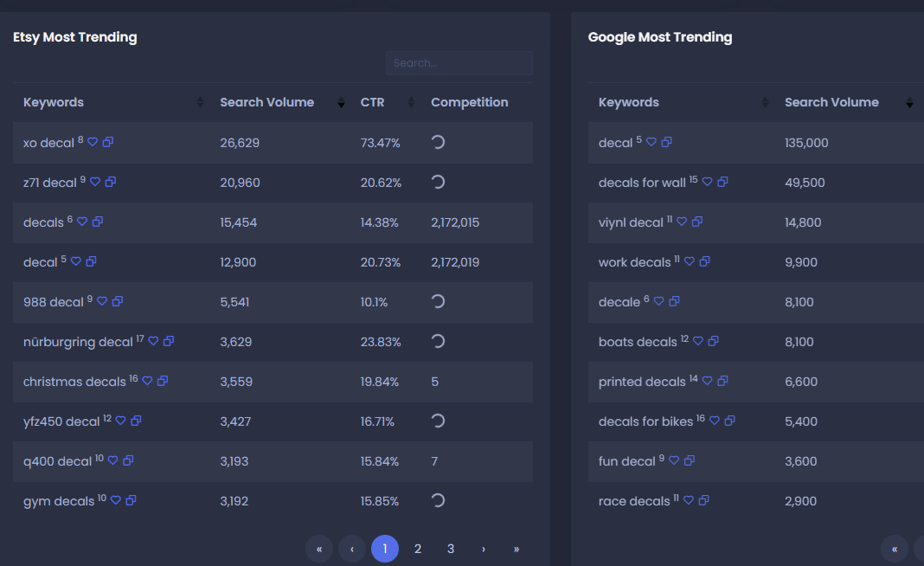The height and width of the screenshot is (566, 924).
Task: Copy the 'q400 decal' keyword
Action: point(128,460)
